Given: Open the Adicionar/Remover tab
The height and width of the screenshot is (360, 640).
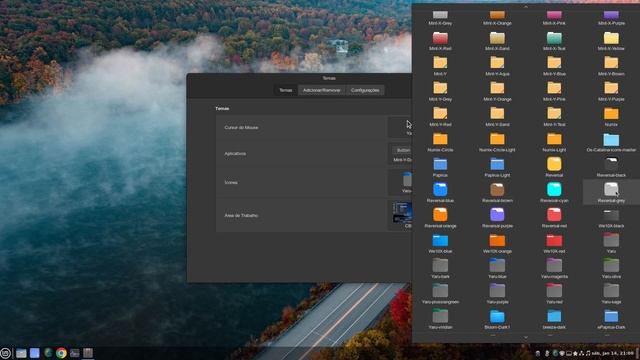Looking at the screenshot, I should pos(322,90).
